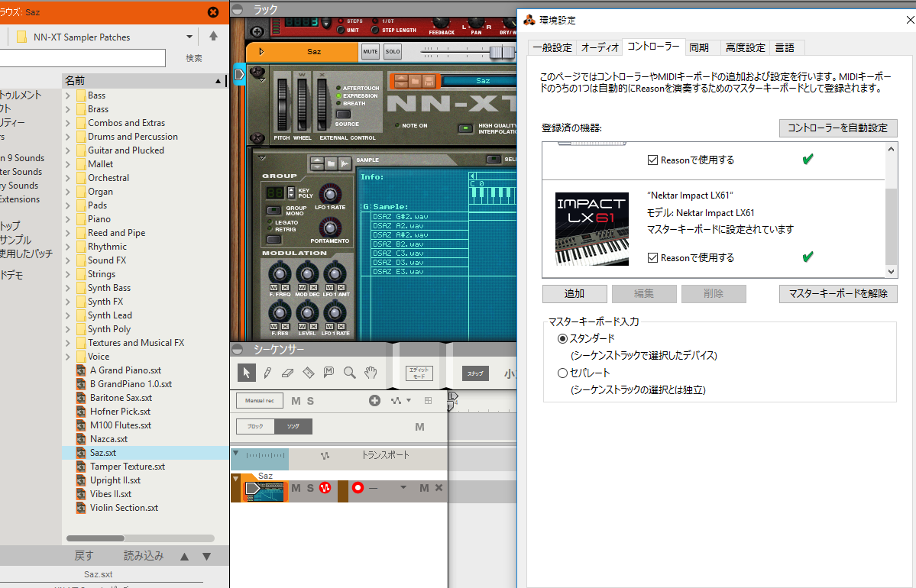The height and width of the screenshot is (588, 916).
Task: Click the browse focus arrow on NN-XT device
Action: (239, 74)
